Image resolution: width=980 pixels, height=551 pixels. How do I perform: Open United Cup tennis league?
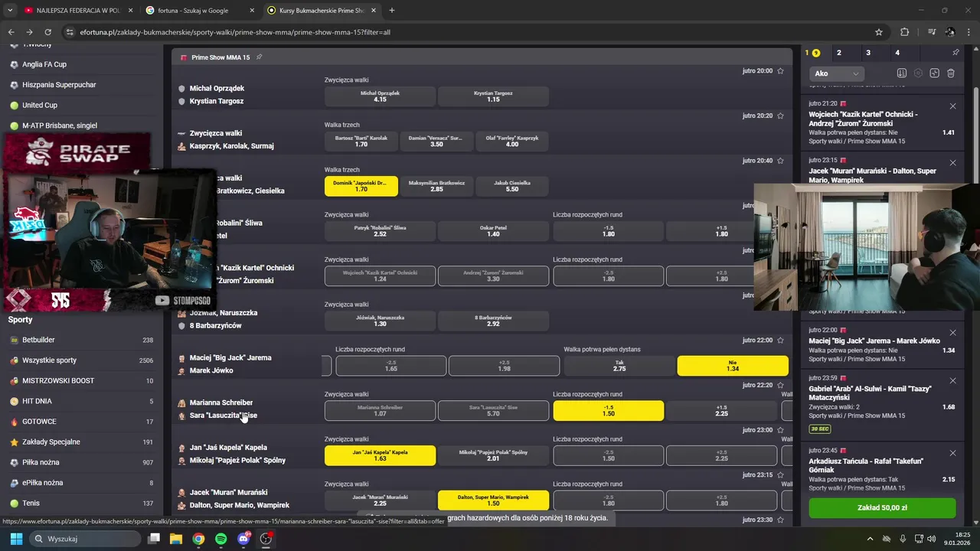[x=81, y=105]
